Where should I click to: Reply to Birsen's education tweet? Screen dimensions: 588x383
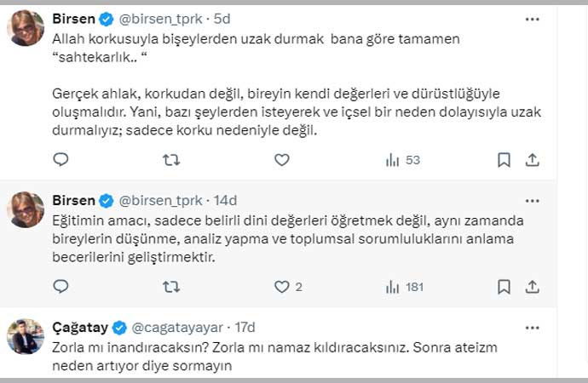point(61,287)
